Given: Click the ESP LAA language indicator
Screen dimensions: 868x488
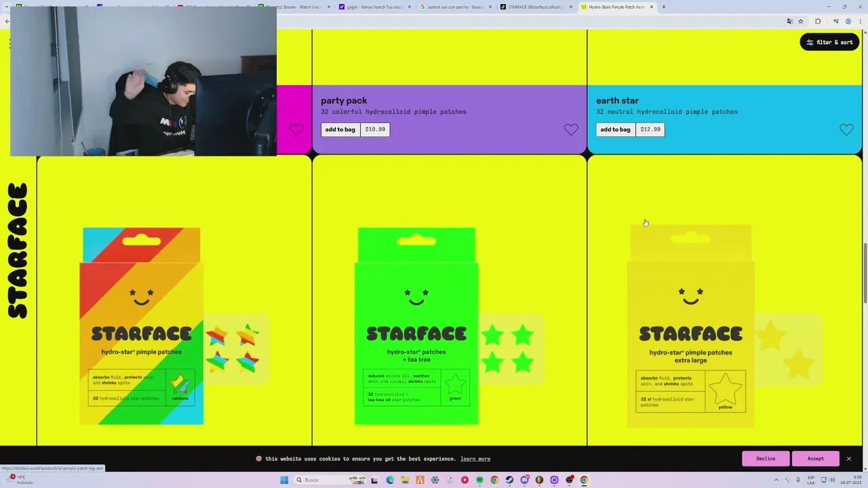Looking at the screenshot, I should 811,480.
